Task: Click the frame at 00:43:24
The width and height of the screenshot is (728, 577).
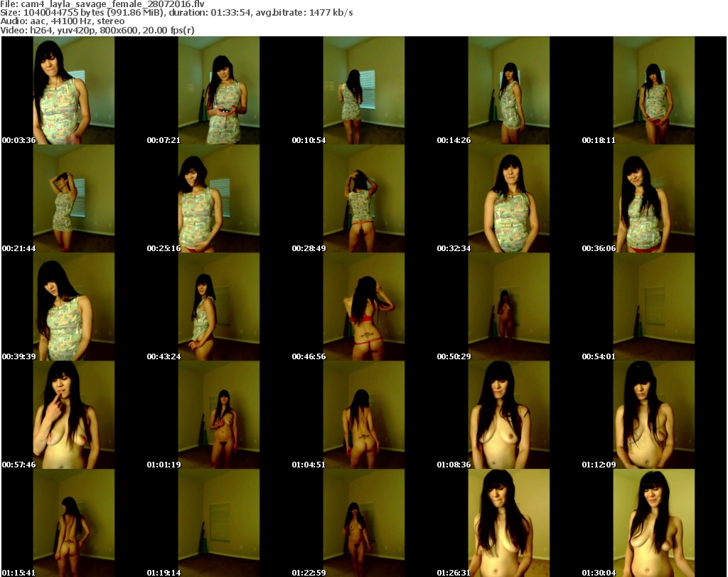Action: click(218, 307)
